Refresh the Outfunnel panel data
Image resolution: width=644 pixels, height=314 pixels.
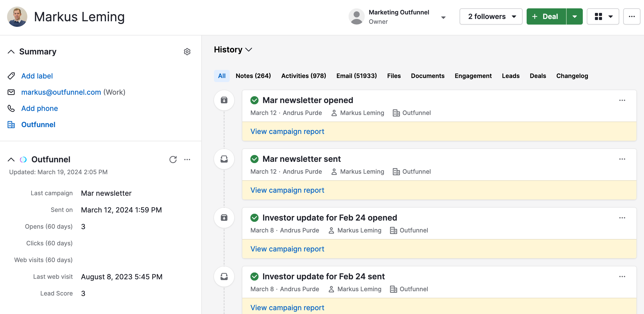pyautogui.click(x=173, y=160)
